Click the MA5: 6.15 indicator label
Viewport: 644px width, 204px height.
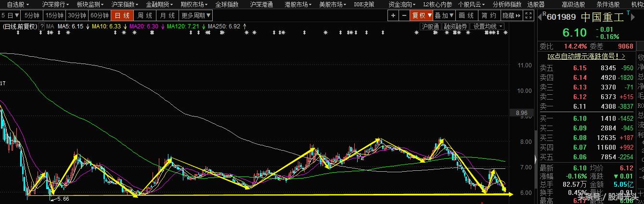tap(71, 26)
